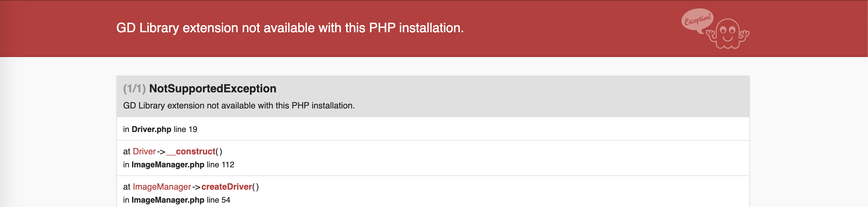Viewport: 868px width, 207px height.
Task: Click the createDriver method name
Action: [226, 187]
